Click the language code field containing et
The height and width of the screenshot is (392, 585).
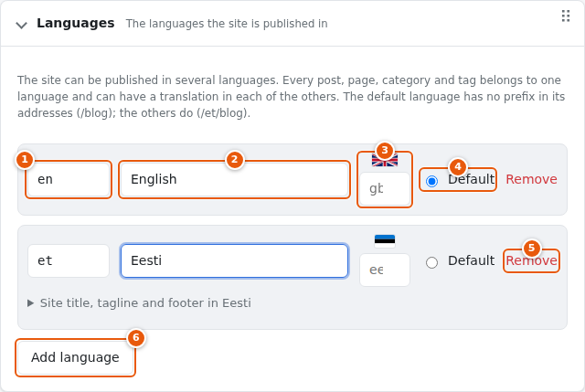tap(69, 260)
